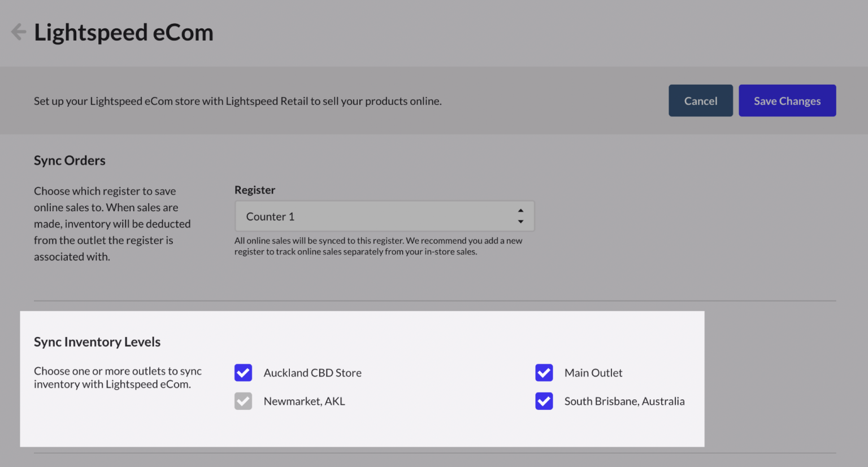
Task: Click the checkmark icon inside Auckland CBD Store checkbox
Action: 243,373
